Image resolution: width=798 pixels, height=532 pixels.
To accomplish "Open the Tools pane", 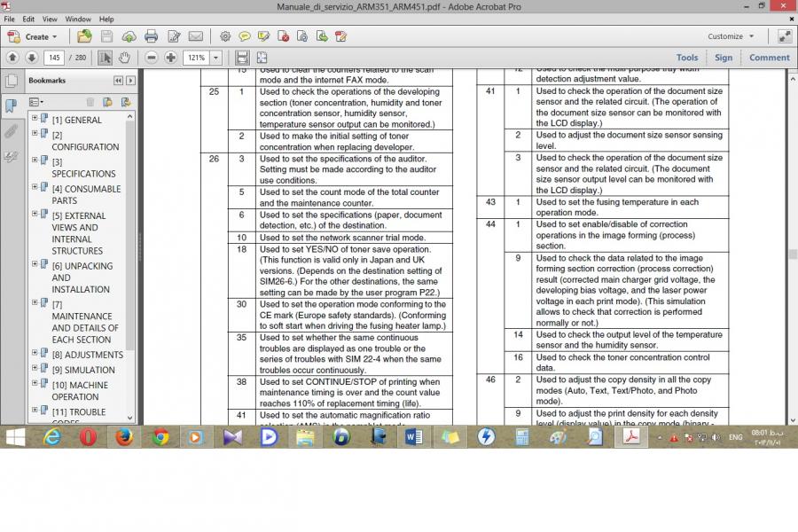I will [x=687, y=58].
